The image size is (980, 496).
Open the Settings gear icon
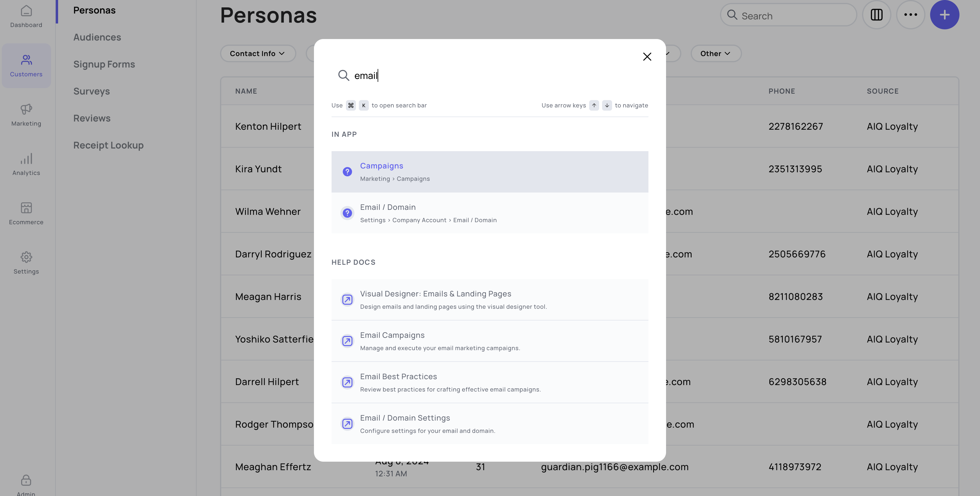[26, 257]
